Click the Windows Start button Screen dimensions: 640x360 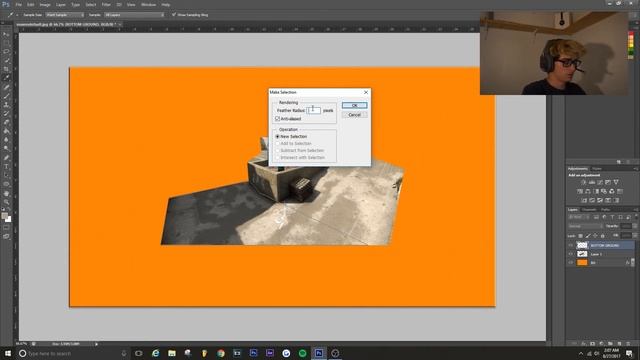tap(8, 353)
